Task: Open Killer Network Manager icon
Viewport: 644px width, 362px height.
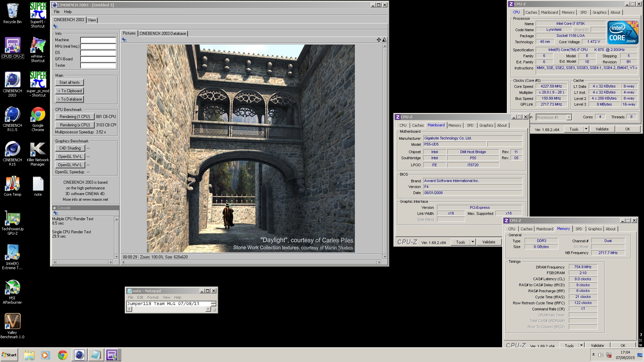Action: (x=38, y=153)
